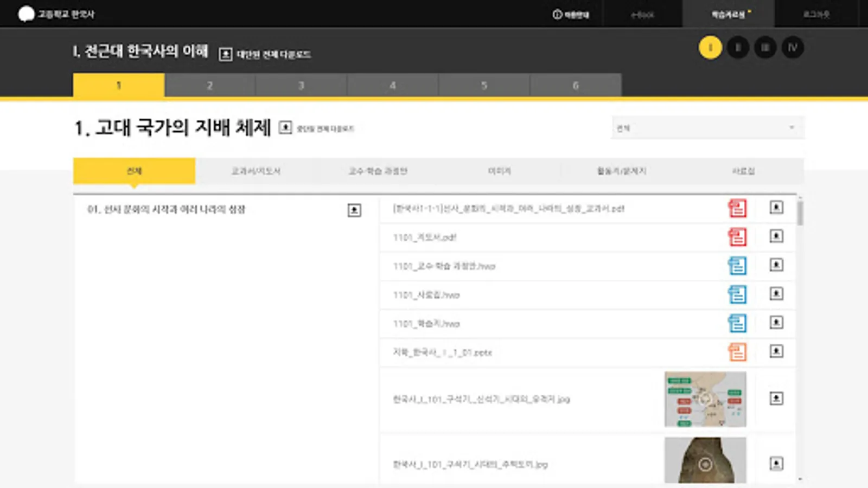
Task: Download the '1101_지도서.pdf' file
Action: click(x=776, y=236)
